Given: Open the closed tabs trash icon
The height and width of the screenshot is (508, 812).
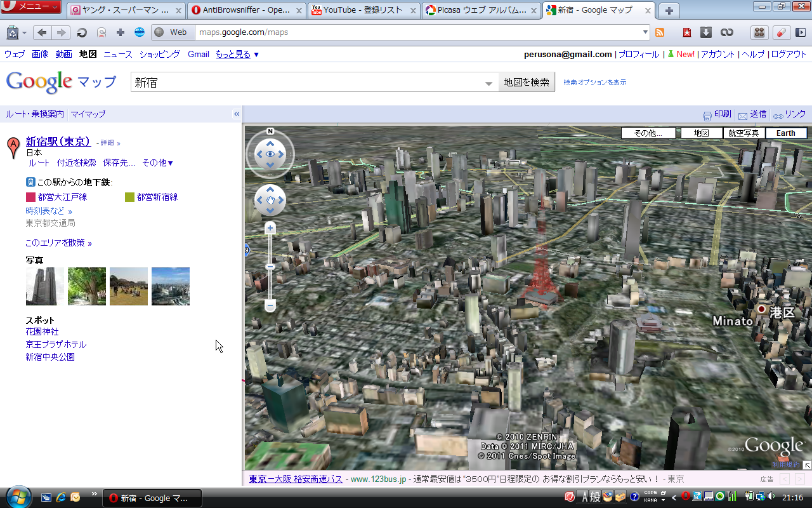Looking at the screenshot, I should coord(13,32).
